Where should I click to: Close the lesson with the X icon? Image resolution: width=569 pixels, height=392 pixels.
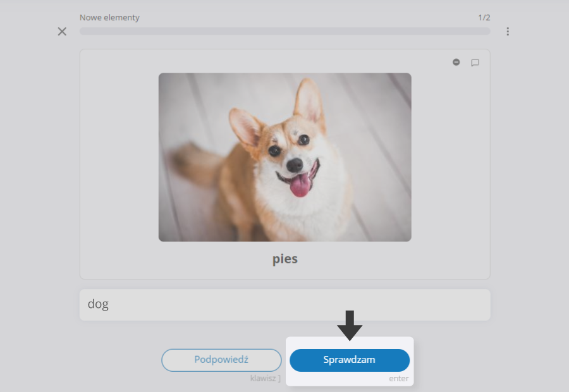[x=62, y=32]
